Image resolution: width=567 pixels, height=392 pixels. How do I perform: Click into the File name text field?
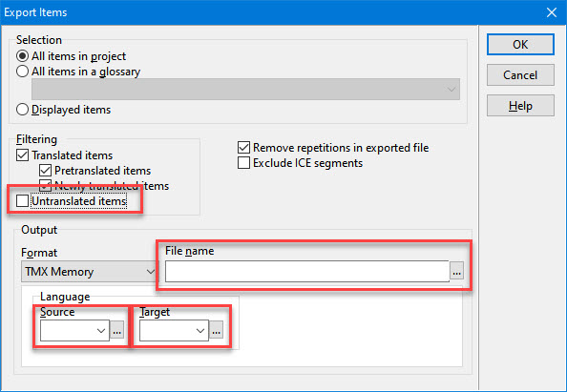[x=307, y=271]
